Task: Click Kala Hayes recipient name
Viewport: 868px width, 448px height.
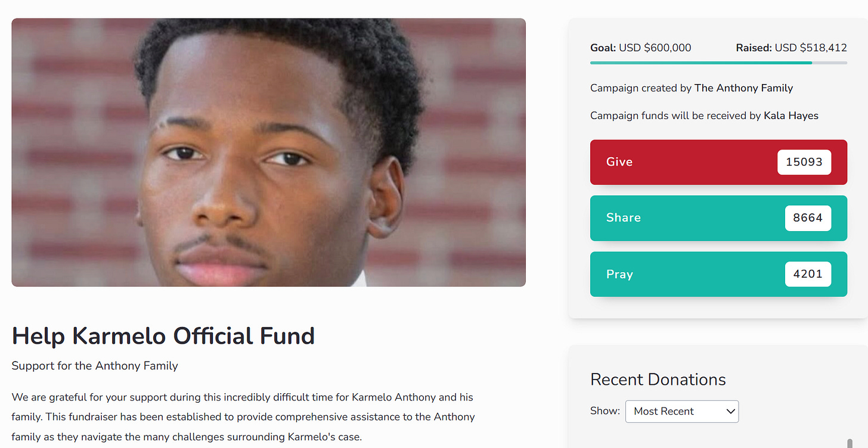Action: click(791, 116)
